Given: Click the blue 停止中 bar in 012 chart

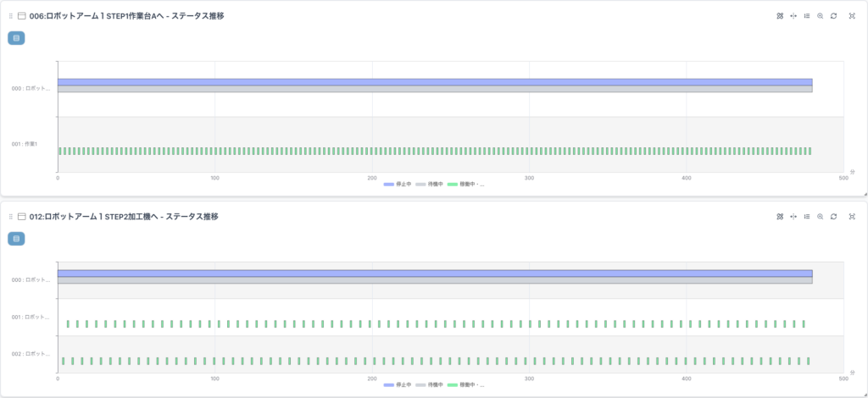Looking at the screenshot, I should point(435,274).
